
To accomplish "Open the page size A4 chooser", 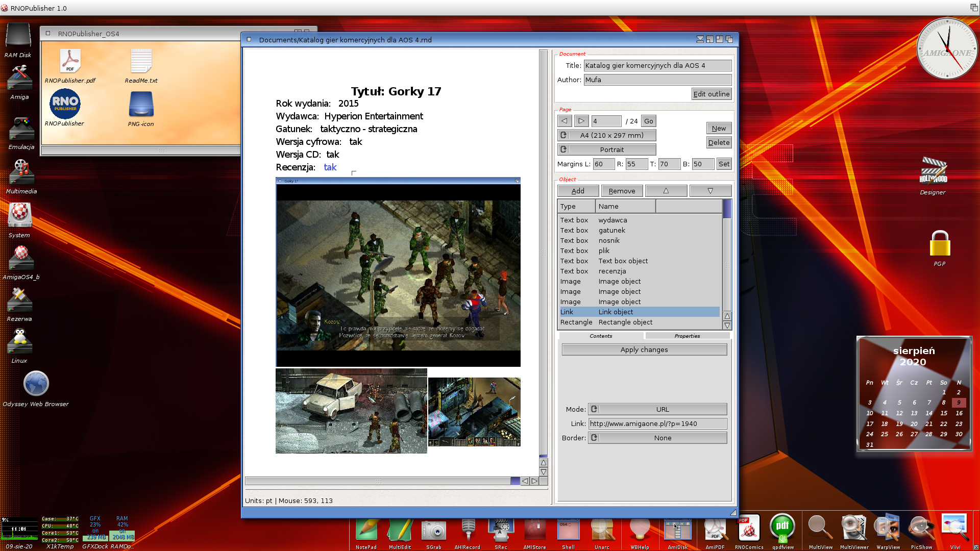I will 607,135.
